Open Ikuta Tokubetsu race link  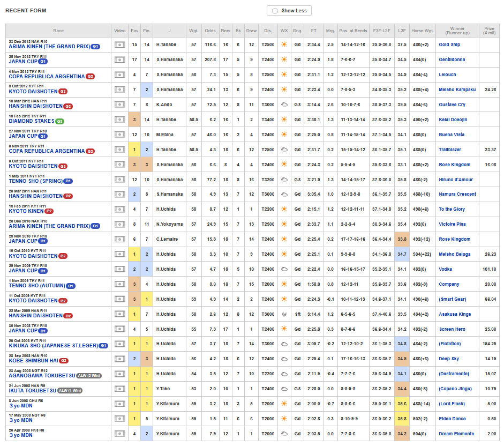pyautogui.click(x=33, y=391)
